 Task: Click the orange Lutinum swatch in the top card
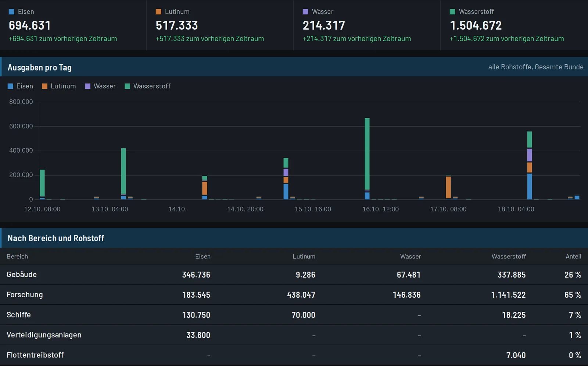158,12
